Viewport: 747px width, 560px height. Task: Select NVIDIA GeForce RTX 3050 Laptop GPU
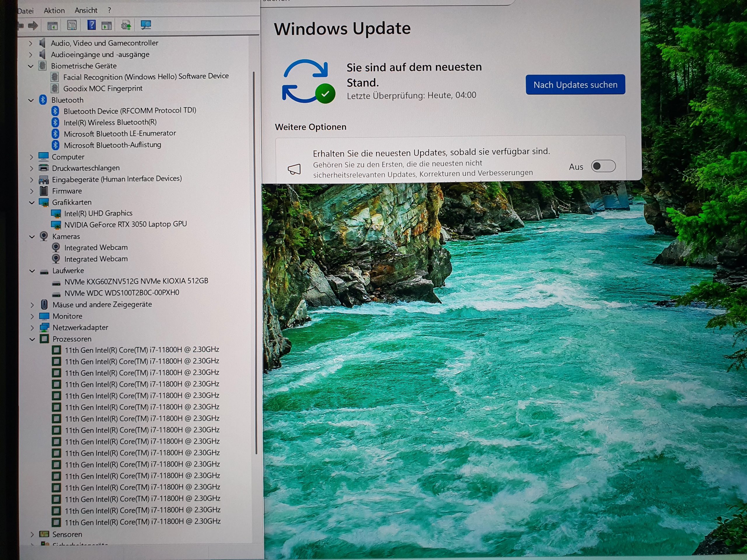click(x=125, y=225)
